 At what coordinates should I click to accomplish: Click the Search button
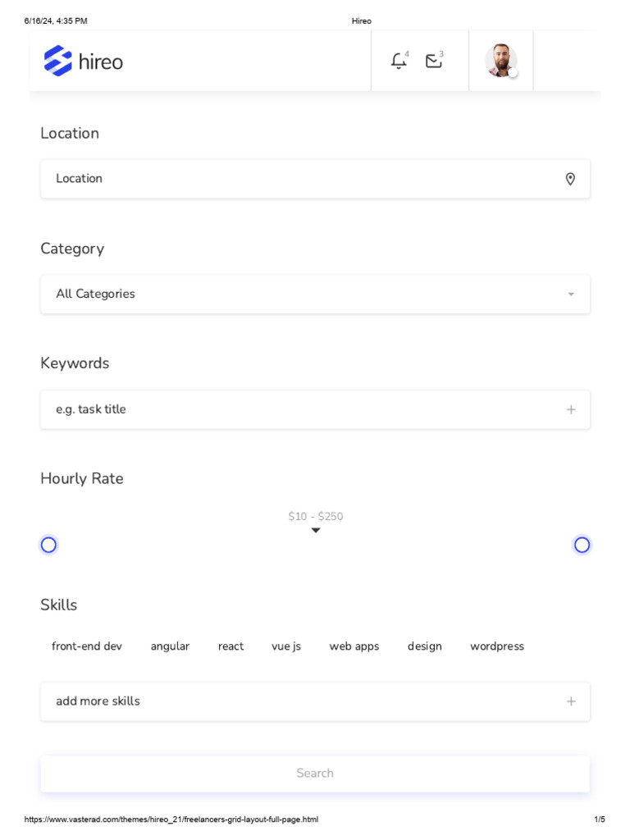tap(315, 773)
